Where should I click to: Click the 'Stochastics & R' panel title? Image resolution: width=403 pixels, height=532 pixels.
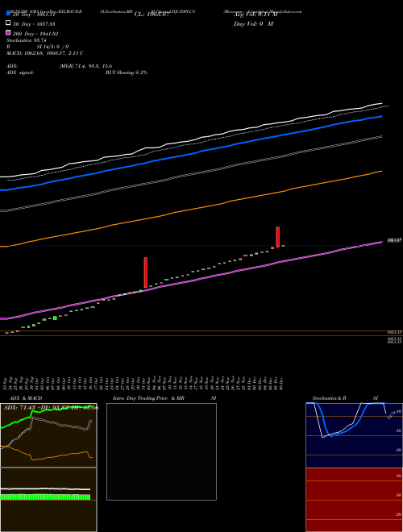coord(329,398)
